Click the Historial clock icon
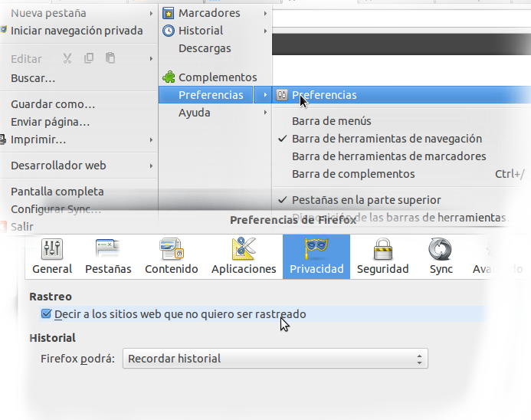 point(169,31)
